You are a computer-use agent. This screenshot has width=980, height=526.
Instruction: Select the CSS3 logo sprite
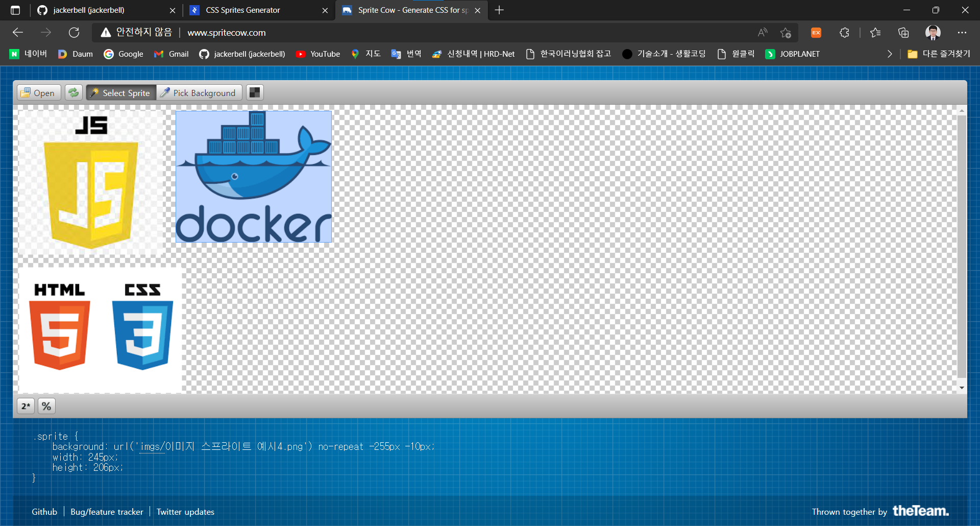click(142, 326)
